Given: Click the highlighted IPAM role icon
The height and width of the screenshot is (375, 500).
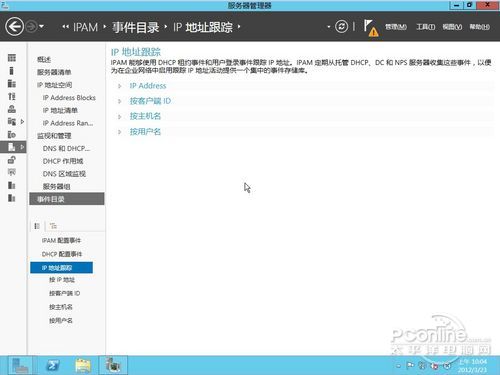Looking at the screenshot, I should [x=12, y=147].
